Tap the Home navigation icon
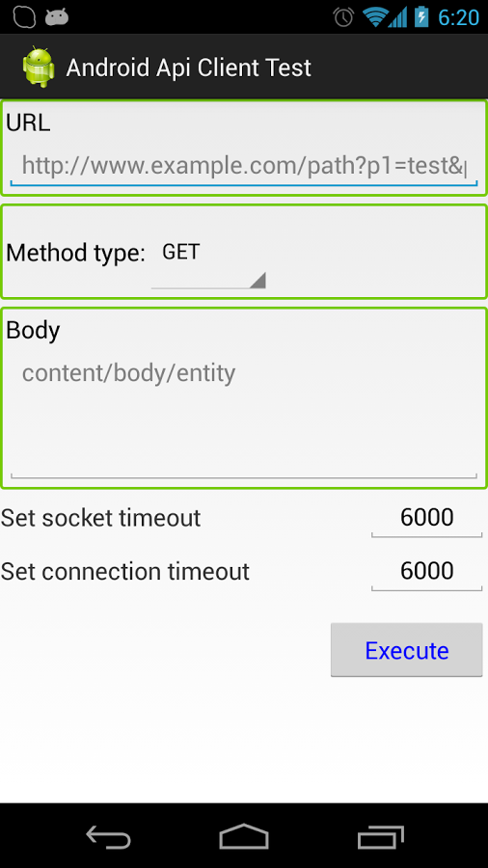Image resolution: width=488 pixels, height=868 pixels. pyautogui.click(x=244, y=836)
